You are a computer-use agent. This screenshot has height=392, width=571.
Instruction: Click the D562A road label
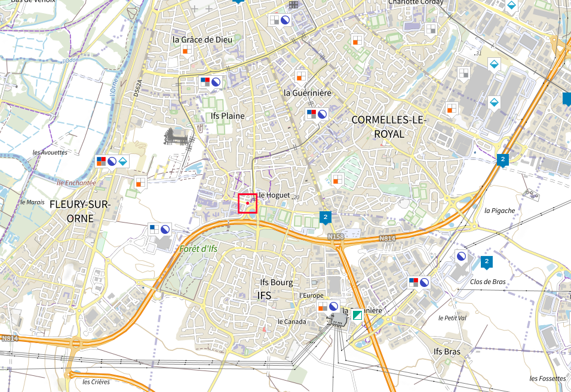click(138, 88)
